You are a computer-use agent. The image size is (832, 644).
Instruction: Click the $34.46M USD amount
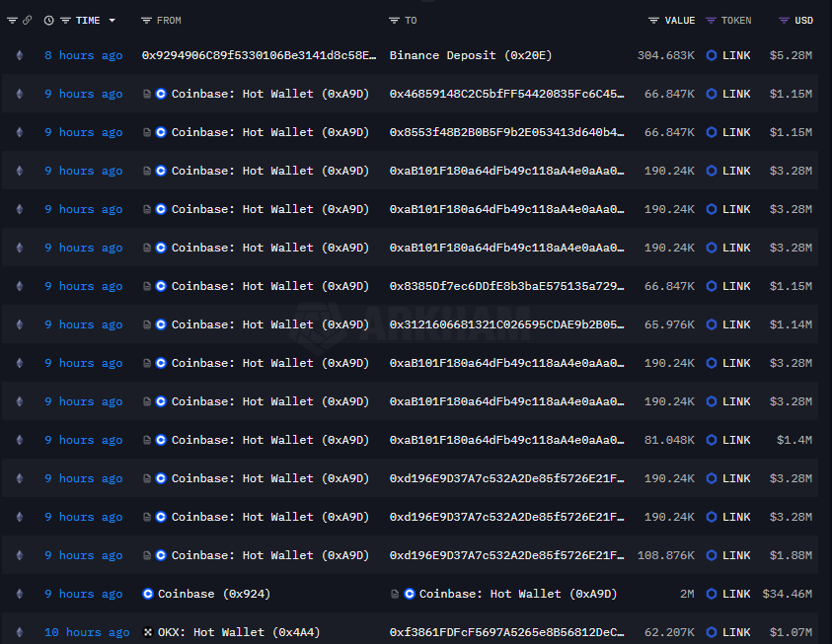click(788, 594)
